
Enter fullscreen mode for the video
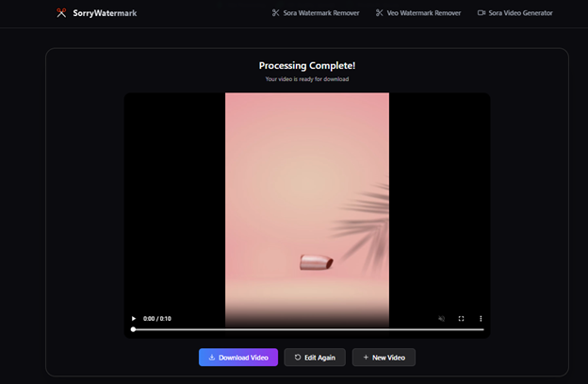[x=461, y=319]
